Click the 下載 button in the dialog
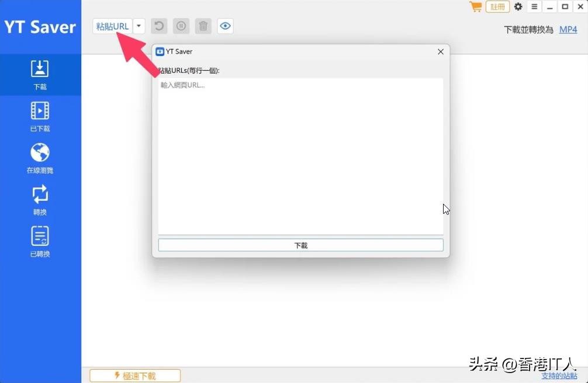The image size is (588, 383). pos(300,245)
